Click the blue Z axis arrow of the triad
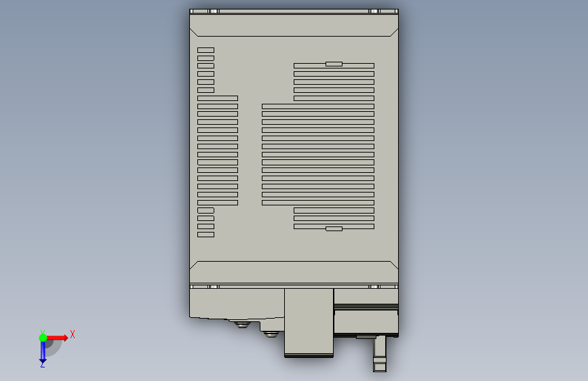 point(43,353)
